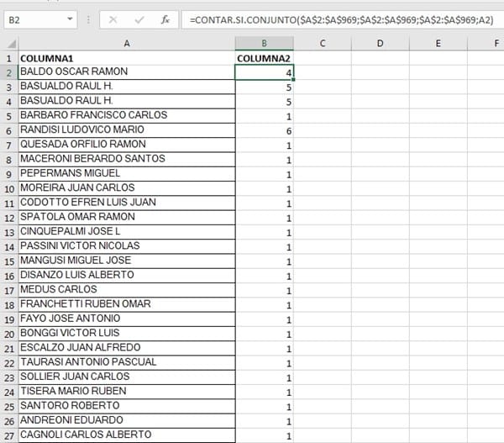This screenshot has width=504, height=443.
Task: Select row 27 header
Action: [x=9, y=435]
